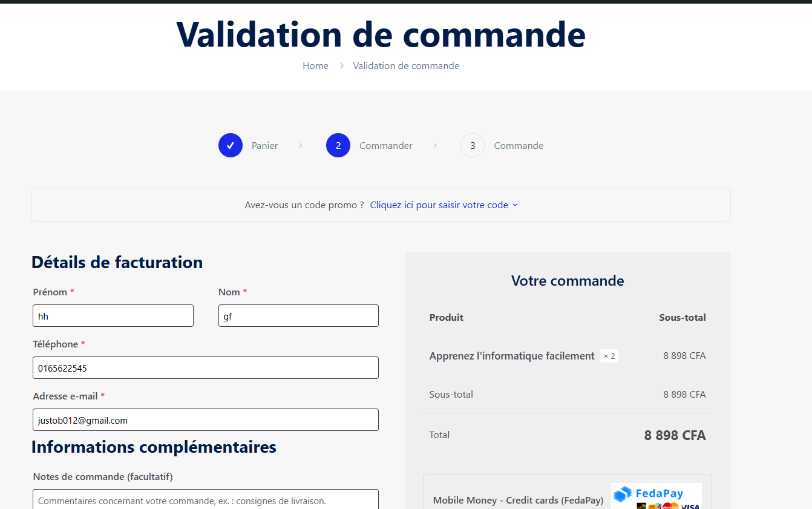The width and height of the screenshot is (812, 509).
Task: Click the step 3 circle beside Commande
Action: [x=473, y=145]
